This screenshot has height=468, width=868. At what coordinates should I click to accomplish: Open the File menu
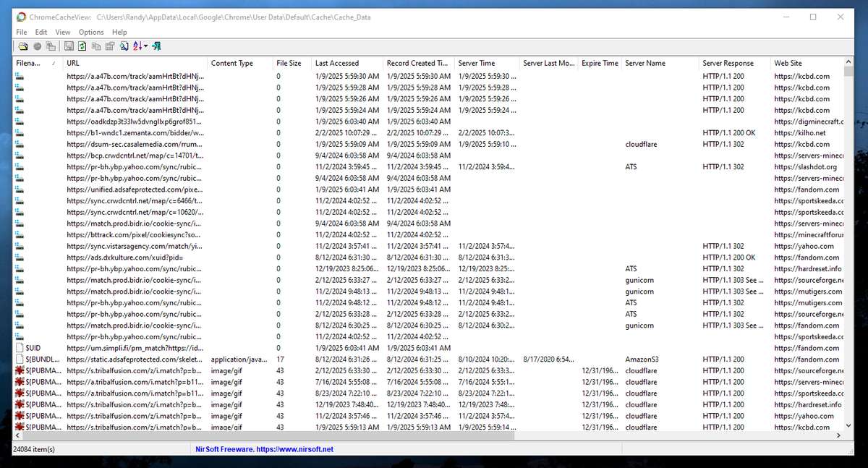pyautogui.click(x=22, y=33)
